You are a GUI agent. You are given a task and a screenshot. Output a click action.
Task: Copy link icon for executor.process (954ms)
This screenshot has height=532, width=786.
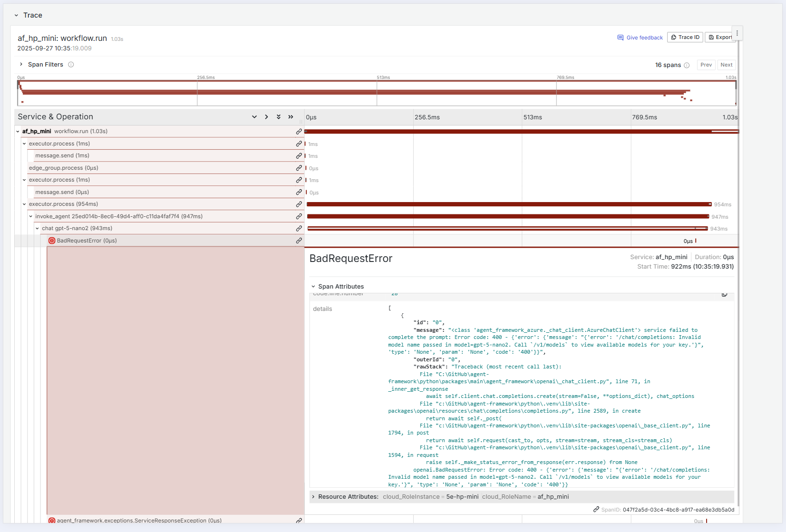pyautogui.click(x=299, y=204)
